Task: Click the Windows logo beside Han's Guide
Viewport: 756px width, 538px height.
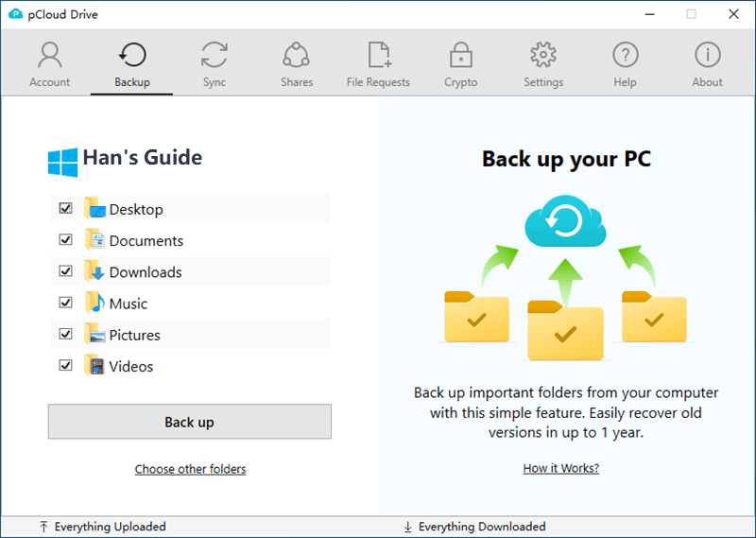Action: coord(62,163)
